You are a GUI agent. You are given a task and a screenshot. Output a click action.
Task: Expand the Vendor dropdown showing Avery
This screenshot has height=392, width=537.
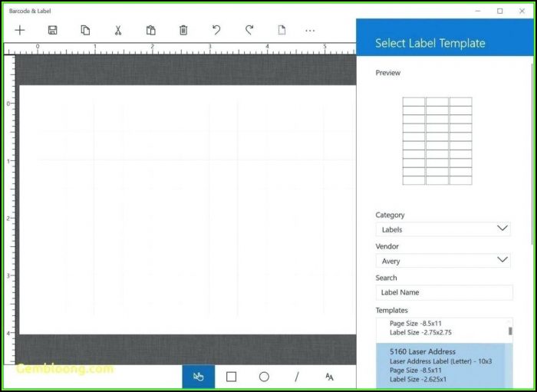point(443,261)
